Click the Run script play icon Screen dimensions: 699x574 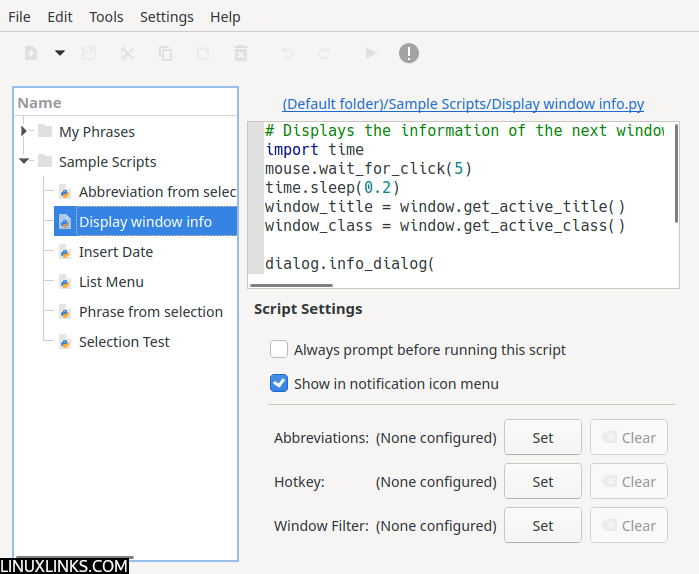(x=371, y=53)
